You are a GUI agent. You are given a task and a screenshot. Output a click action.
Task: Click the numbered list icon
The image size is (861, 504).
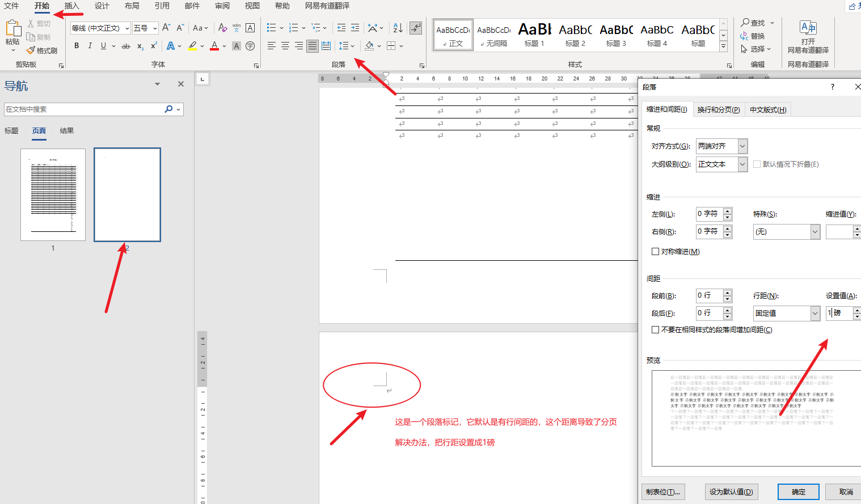click(293, 27)
